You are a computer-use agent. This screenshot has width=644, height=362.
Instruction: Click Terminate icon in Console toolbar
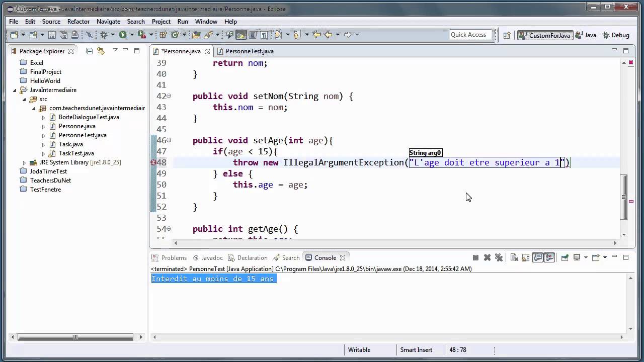coord(475,257)
